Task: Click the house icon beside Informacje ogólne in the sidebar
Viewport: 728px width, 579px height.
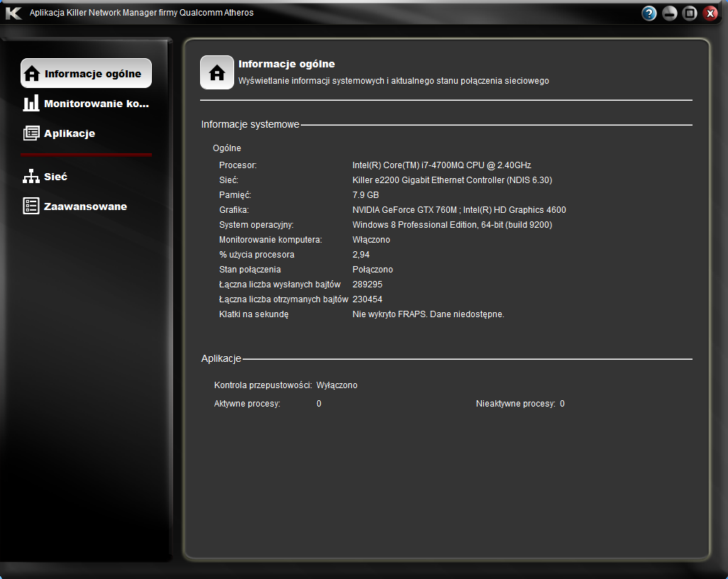Action: pyautogui.click(x=32, y=73)
